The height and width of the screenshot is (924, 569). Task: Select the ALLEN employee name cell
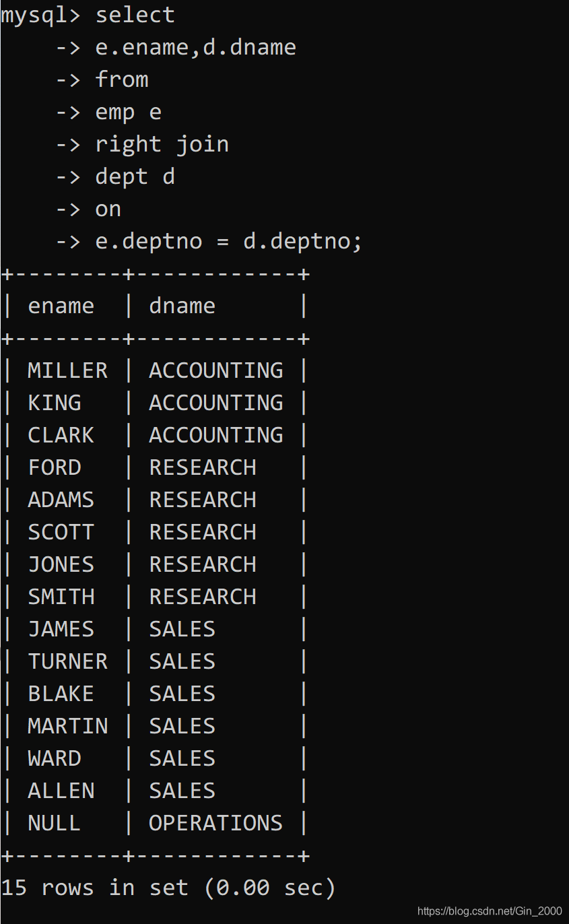(61, 791)
